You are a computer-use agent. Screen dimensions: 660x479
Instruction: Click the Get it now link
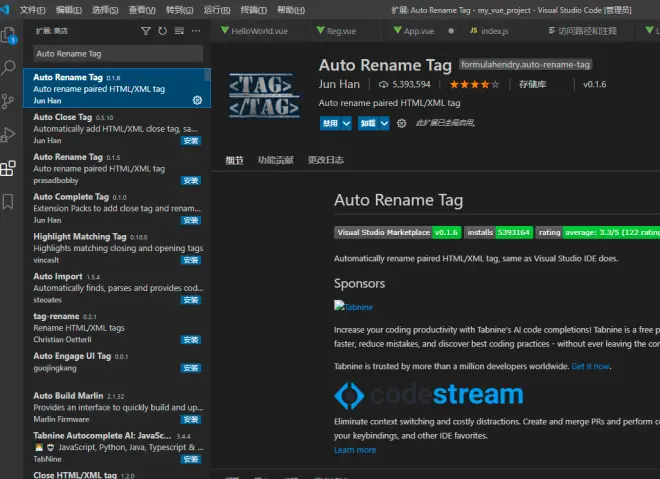(591, 367)
